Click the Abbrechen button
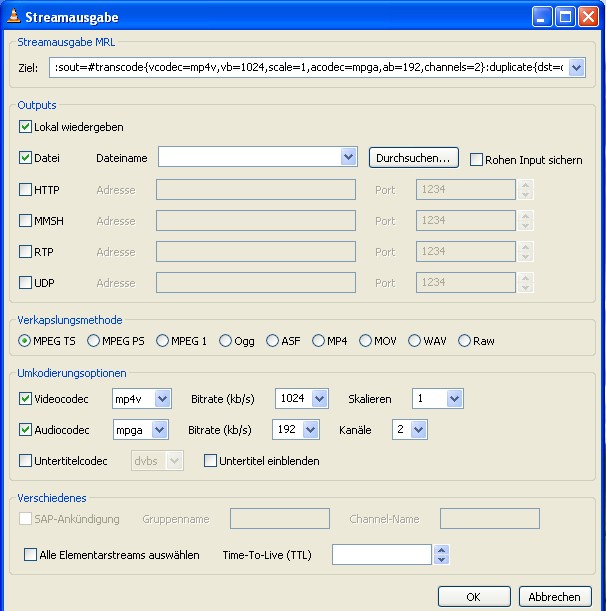606x611 pixels. 555,597
